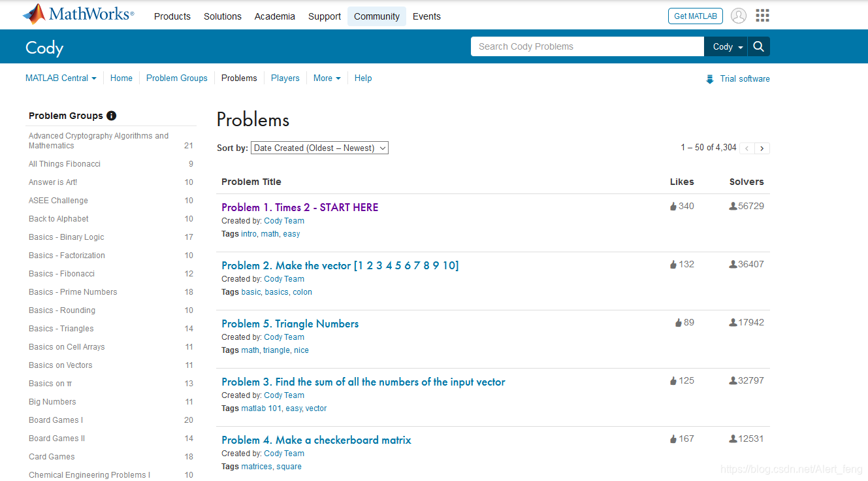Focus the Search Cody Problems field
The image size is (868, 481).
pos(587,46)
